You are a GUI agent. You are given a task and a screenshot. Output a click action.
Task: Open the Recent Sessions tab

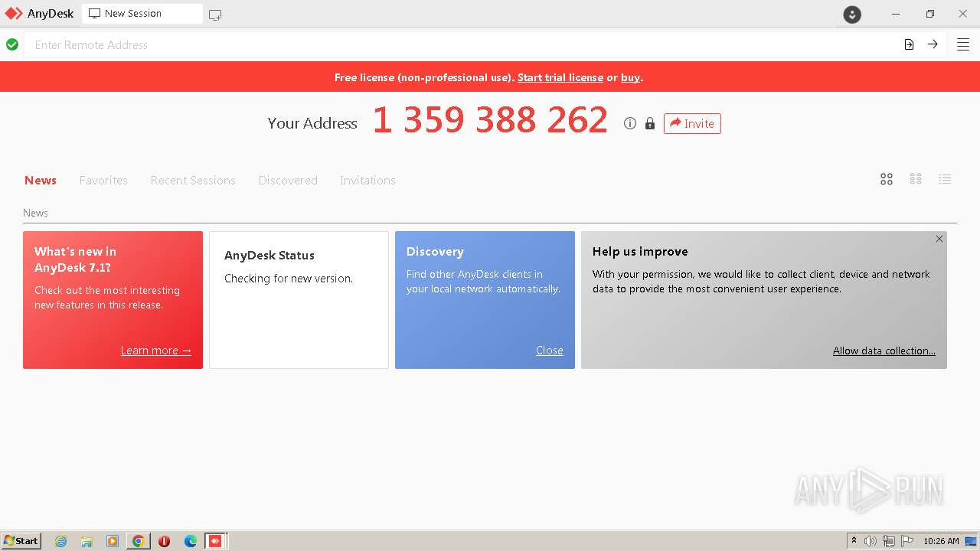coord(193,181)
